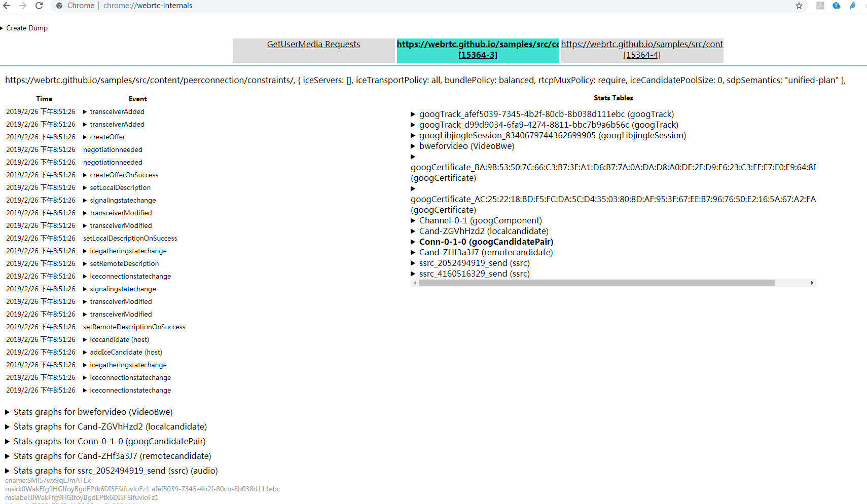
Task: Click the peer connection constraints URL text line
Action: [425, 80]
